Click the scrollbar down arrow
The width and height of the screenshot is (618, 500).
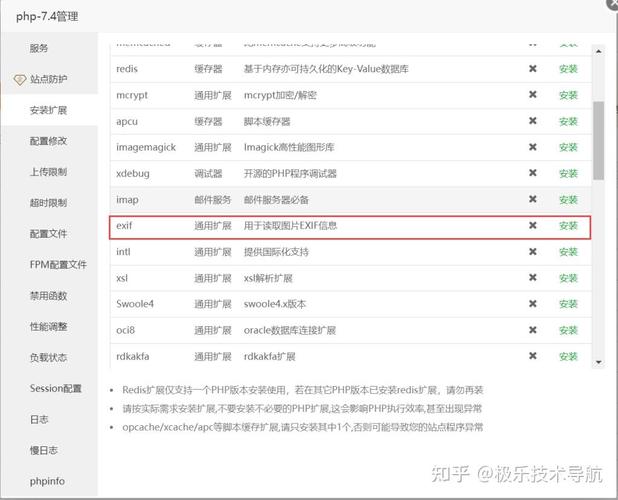click(598, 362)
